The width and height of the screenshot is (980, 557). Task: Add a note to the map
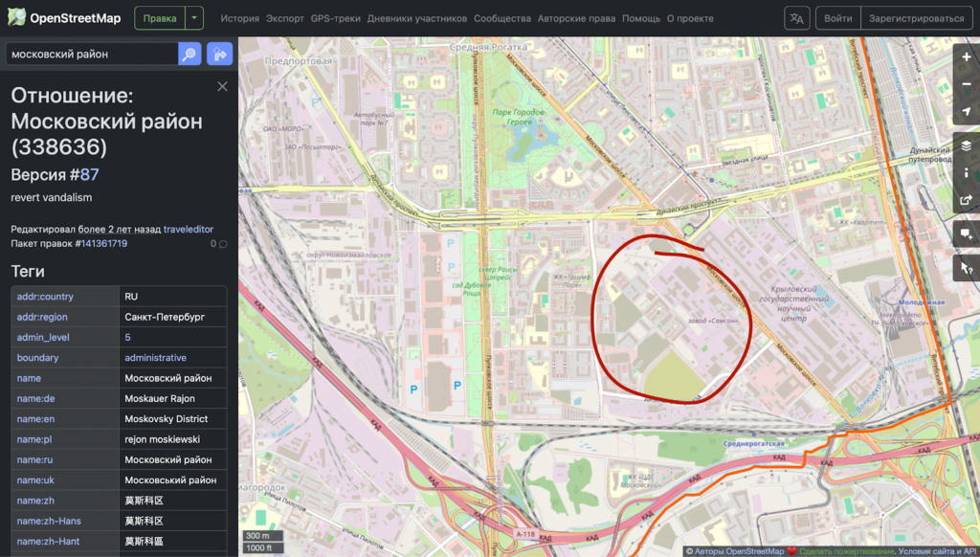tap(966, 234)
